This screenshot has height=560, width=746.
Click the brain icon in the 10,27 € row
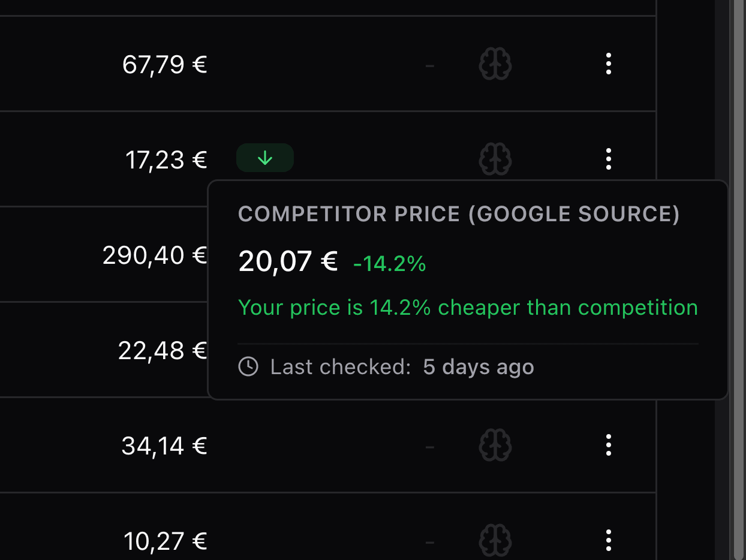pyautogui.click(x=495, y=540)
